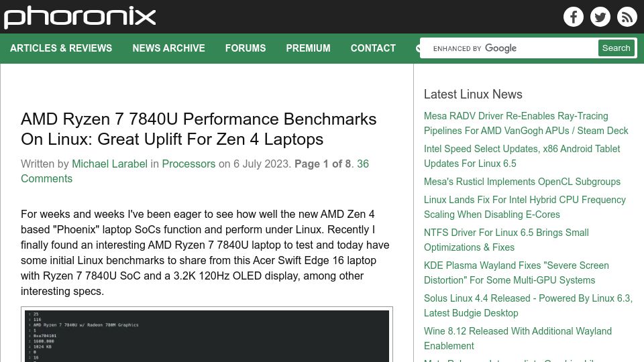Image resolution: width=644 pixels, height=362 pixels.
Task: Open Mesa's Rusticl OpenCL Subgroups link
Action: (x=522, y=182)
